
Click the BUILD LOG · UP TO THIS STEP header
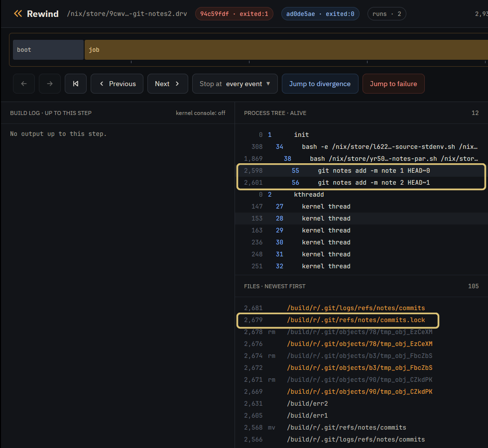point(51,113)
